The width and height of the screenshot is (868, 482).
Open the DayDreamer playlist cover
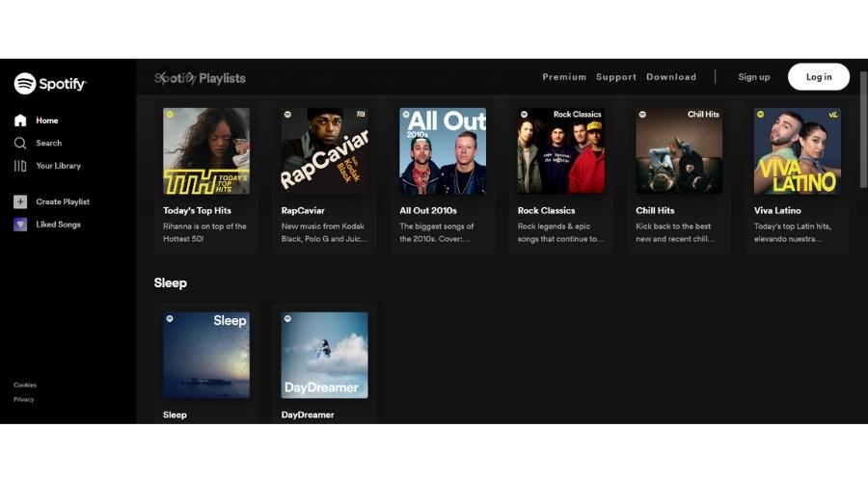(x=324, y=355)
